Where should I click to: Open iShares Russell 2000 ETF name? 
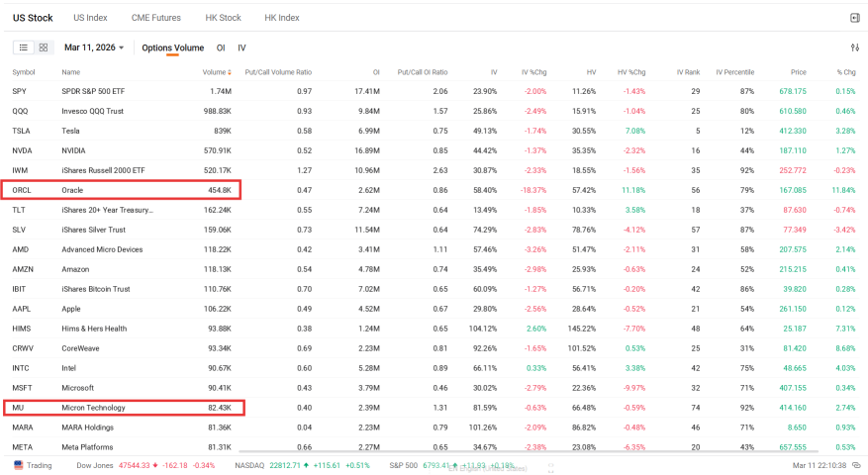(x=103, y=170)
